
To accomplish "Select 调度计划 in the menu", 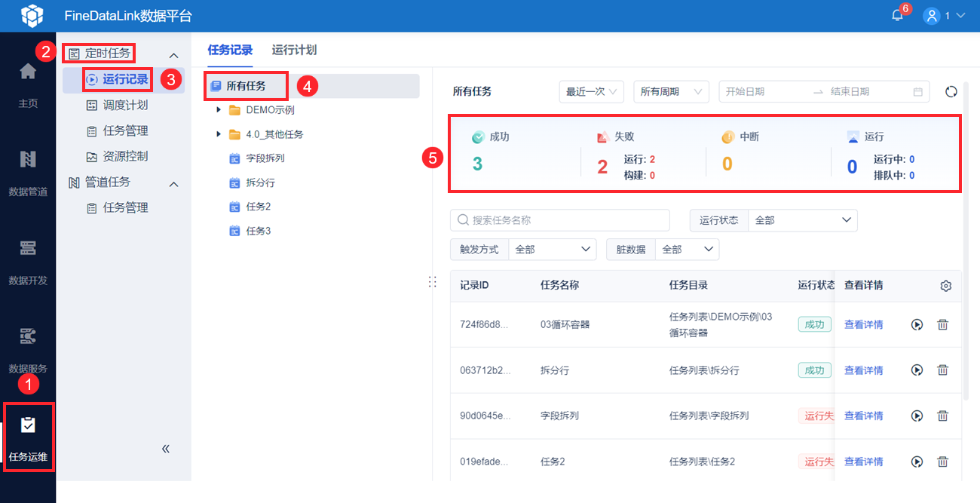I will pyautogui.click(x=125, y=105).
